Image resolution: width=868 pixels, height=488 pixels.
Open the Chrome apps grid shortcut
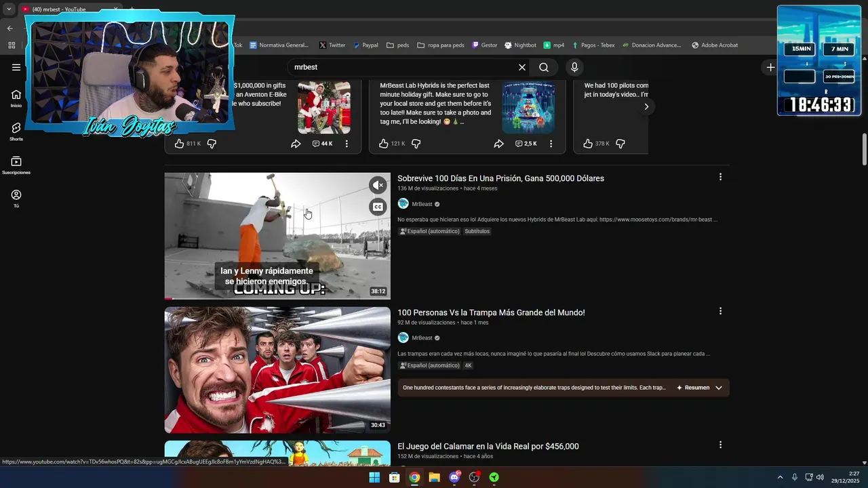point(12,45)
